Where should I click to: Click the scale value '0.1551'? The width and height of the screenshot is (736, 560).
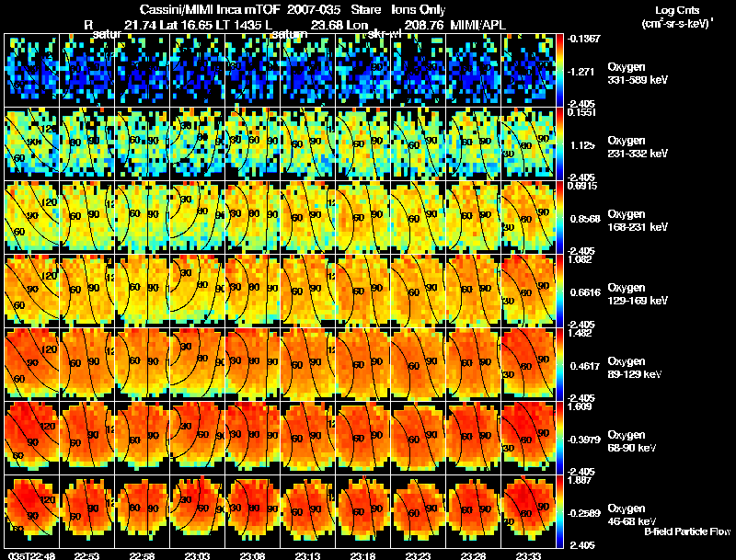(x=582, y=112)
